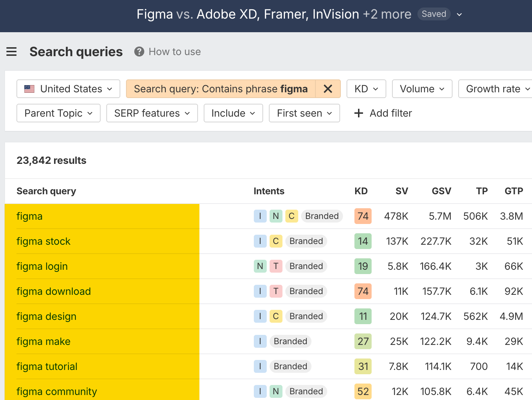Expand the SERP features filter
Viewport: 532px width, 400px height.
(x=152, y=113)
